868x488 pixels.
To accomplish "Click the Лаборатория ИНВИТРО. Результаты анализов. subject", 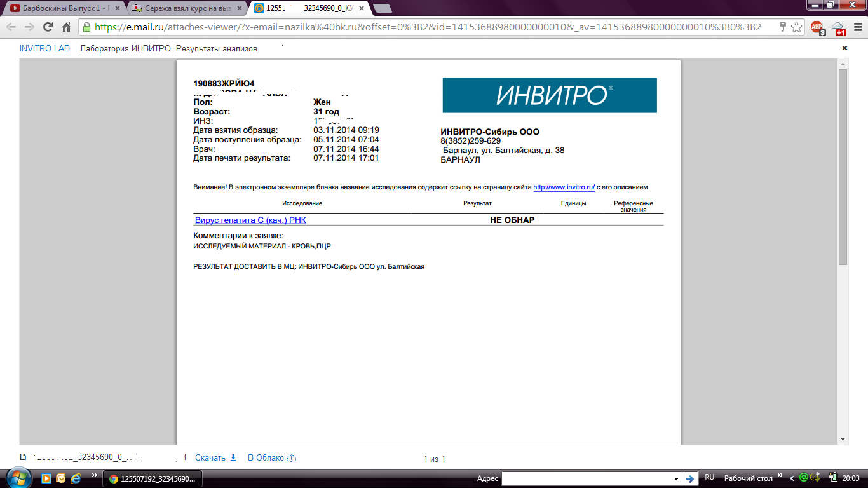I will click(x=170, y=48).
